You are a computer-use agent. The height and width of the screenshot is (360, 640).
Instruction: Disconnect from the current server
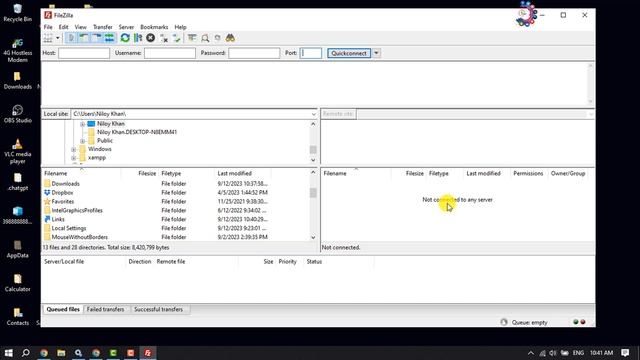tap(164, 38)
